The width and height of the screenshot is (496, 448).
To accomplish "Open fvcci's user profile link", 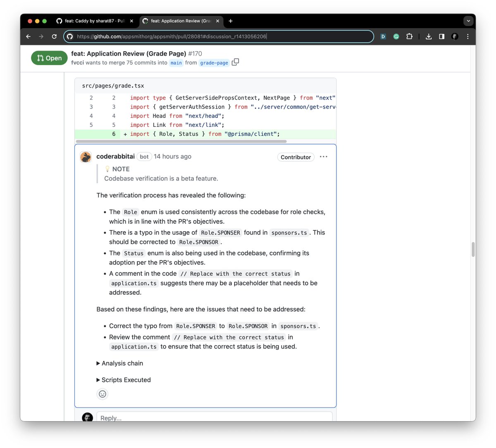I will [x=77, y=63].
